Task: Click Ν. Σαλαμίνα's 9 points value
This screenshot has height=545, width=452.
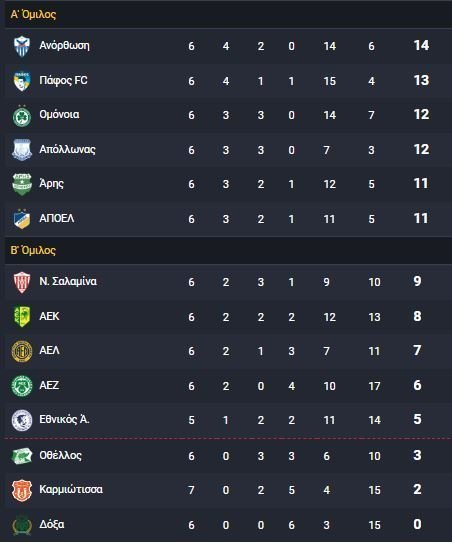Action: 417,281
